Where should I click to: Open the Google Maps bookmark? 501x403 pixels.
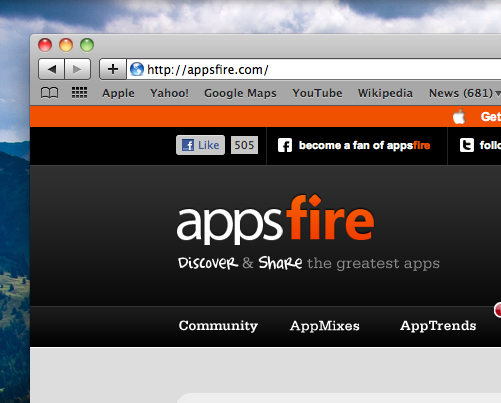click(x=240, y=93)
